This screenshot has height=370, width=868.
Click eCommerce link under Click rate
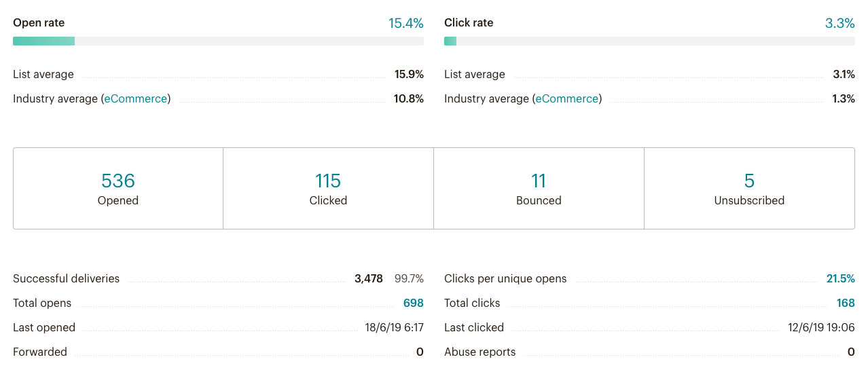tap(567, 98)
